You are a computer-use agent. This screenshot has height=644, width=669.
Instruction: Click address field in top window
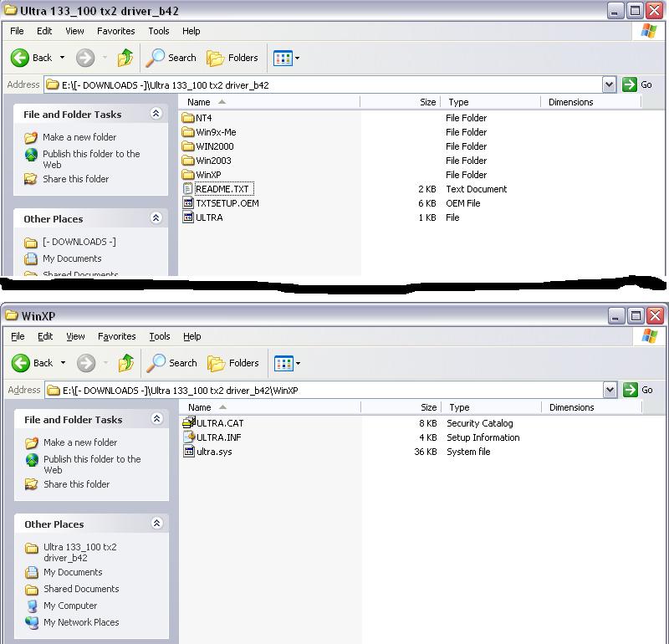pos(324,85)
